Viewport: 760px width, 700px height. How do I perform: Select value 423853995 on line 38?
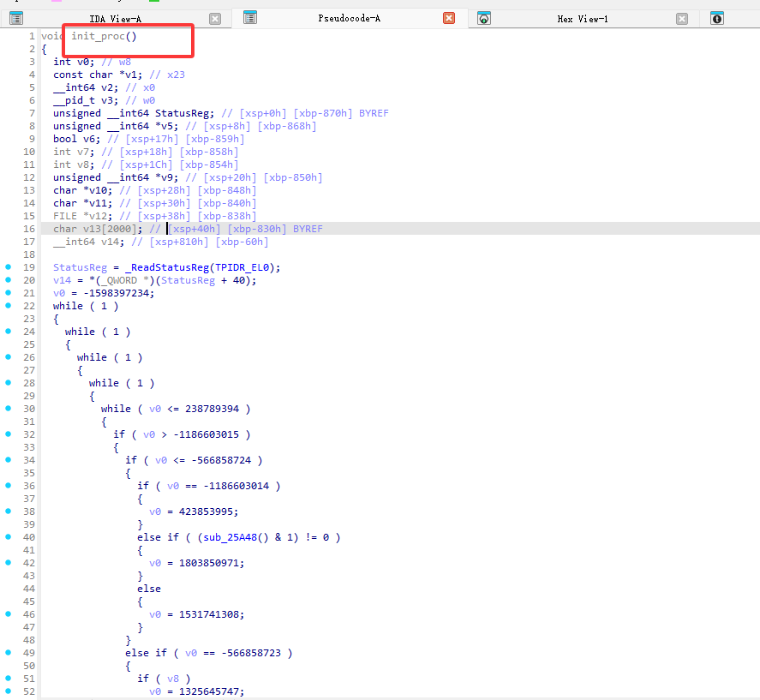pos(206,512)
